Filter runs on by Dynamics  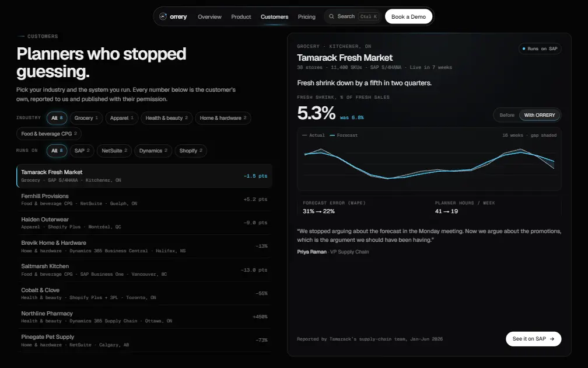point(153,151)
